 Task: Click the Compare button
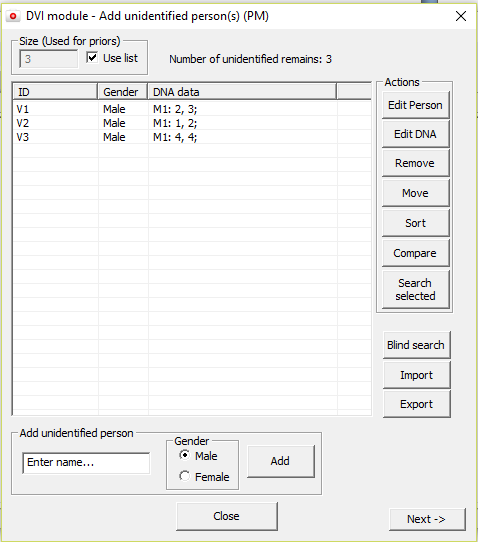415,253
